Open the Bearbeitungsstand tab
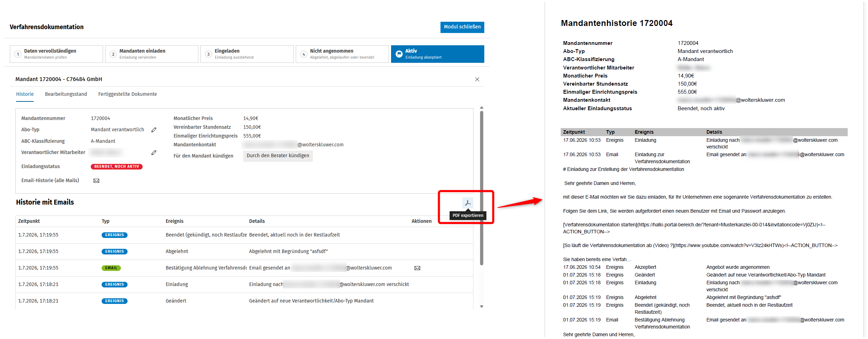The width and height of the screenshot is (868, 339). pos(66,94)
